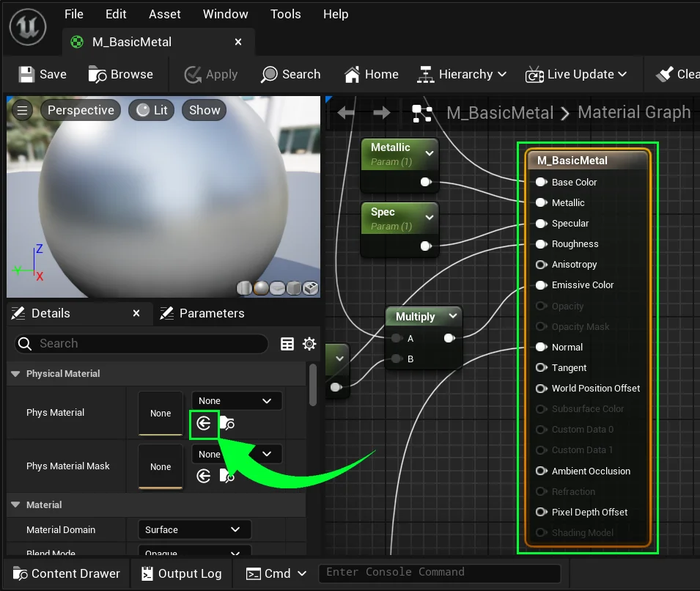Click the Details panel vertical scrollbar
The image size is (700, 591).
[313, 384]
